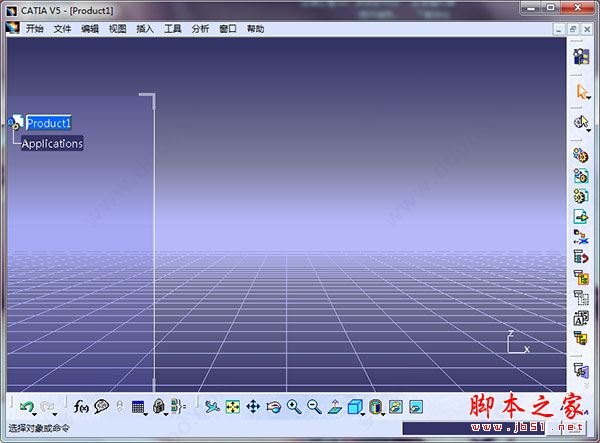
Task: Click the Existing Component icon
Action: pos(581,217)
